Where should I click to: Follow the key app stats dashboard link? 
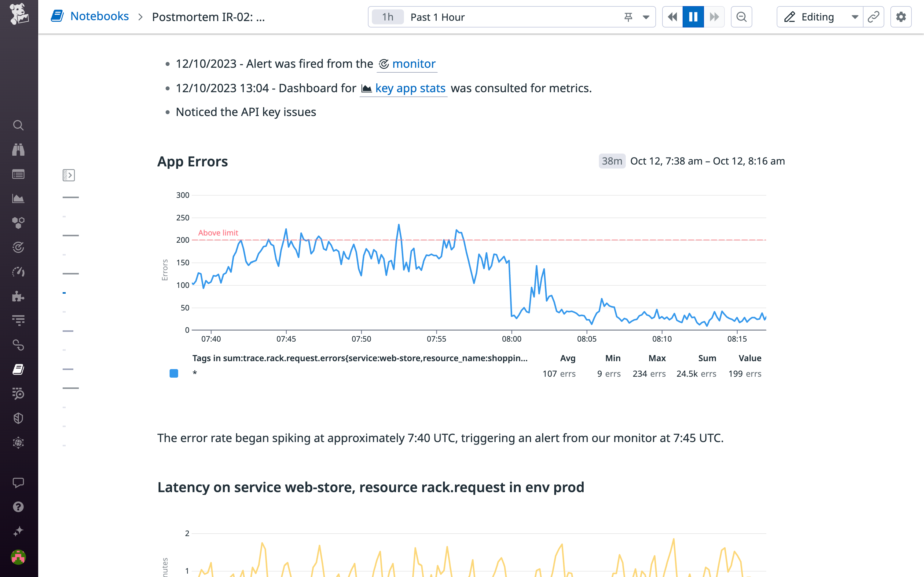(x=410, y=88)
